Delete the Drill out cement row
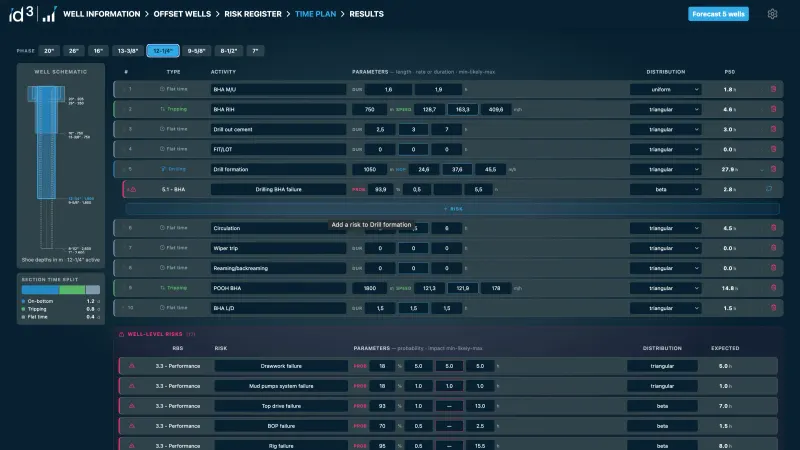This screenshot has height=450, width=800. pos(773,129)
